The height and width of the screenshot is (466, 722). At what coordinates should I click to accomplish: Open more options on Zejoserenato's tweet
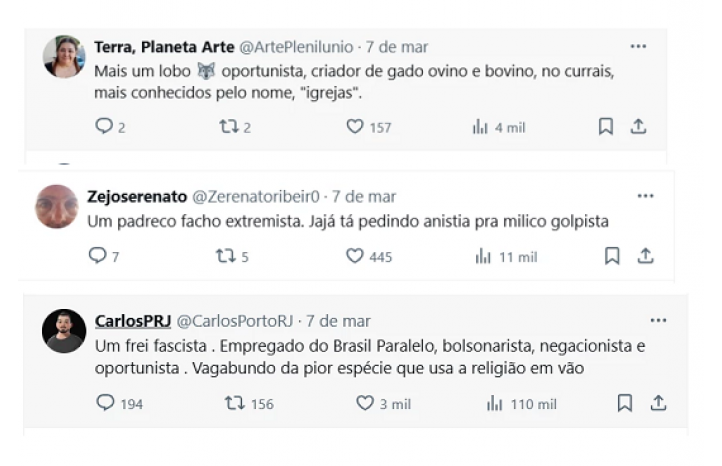click(x=645, y=196)
